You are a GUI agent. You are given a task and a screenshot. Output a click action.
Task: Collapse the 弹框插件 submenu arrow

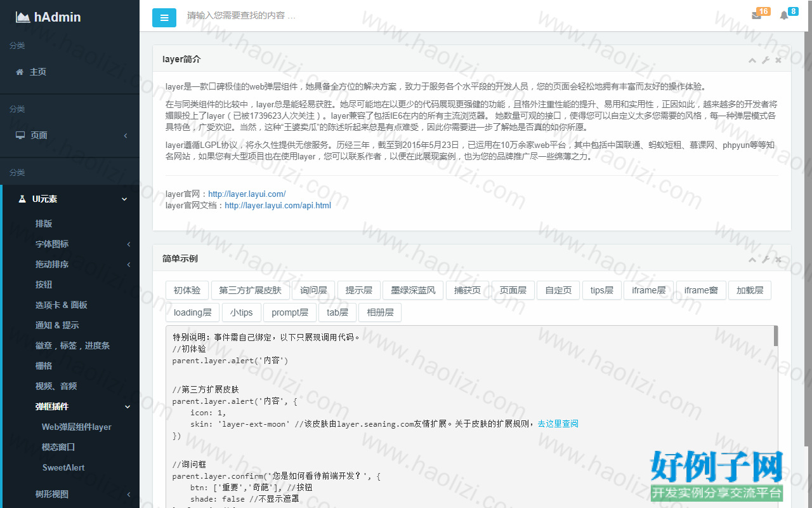(x=128, y=406)
